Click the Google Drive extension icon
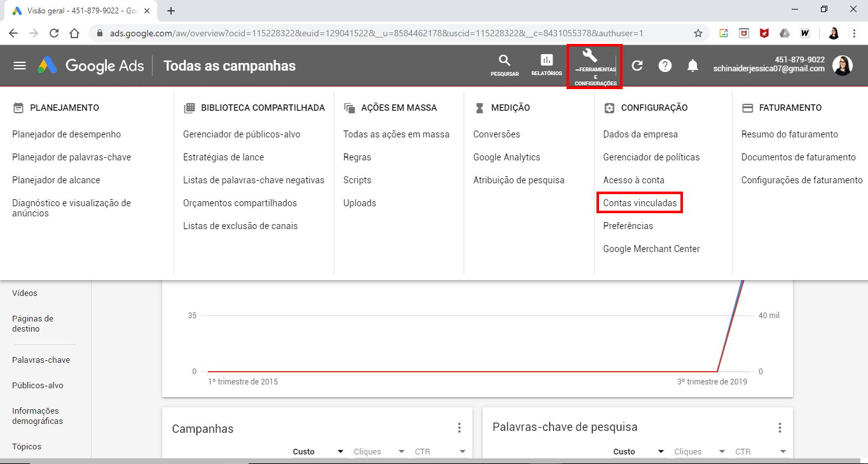Image resolution: width=868 pixels, height=464 pixels. point(785,33)
